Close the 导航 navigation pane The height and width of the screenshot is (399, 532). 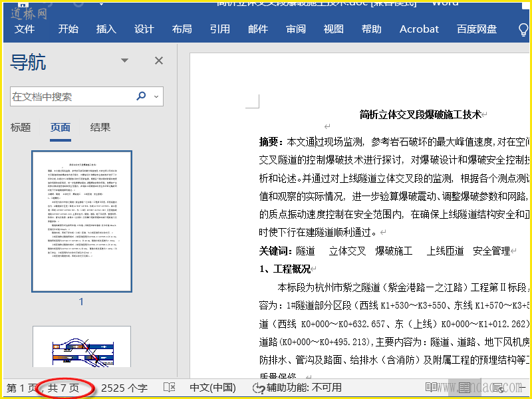159,61
